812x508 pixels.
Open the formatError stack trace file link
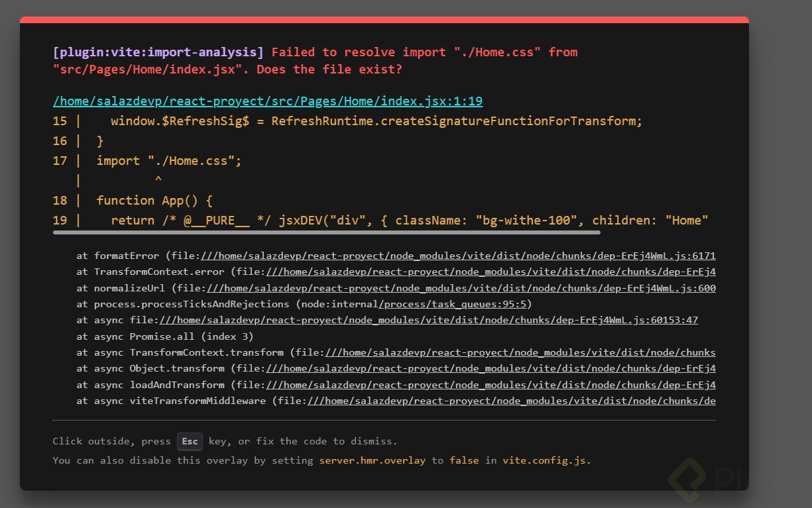[457, 256]
